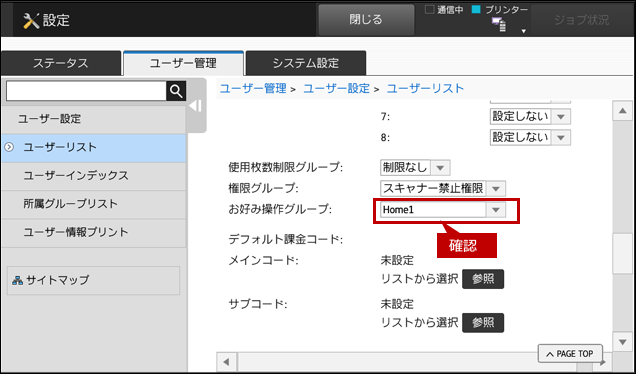Switch to the ステータス tab

tap(61, 63)
